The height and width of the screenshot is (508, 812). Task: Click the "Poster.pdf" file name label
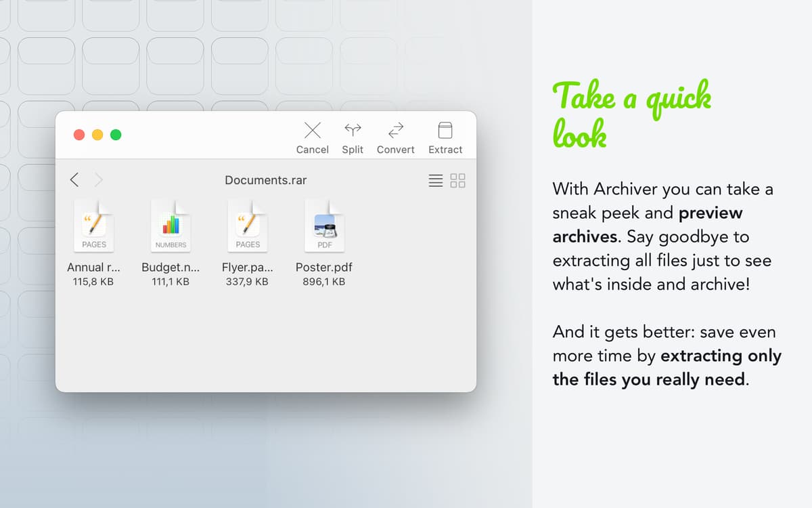point(324,268)
